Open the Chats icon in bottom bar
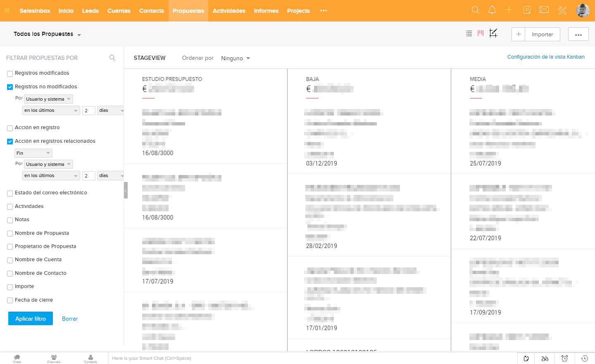Screen dimensions: 595x364 pyautogui.click(x=17, y=358)
